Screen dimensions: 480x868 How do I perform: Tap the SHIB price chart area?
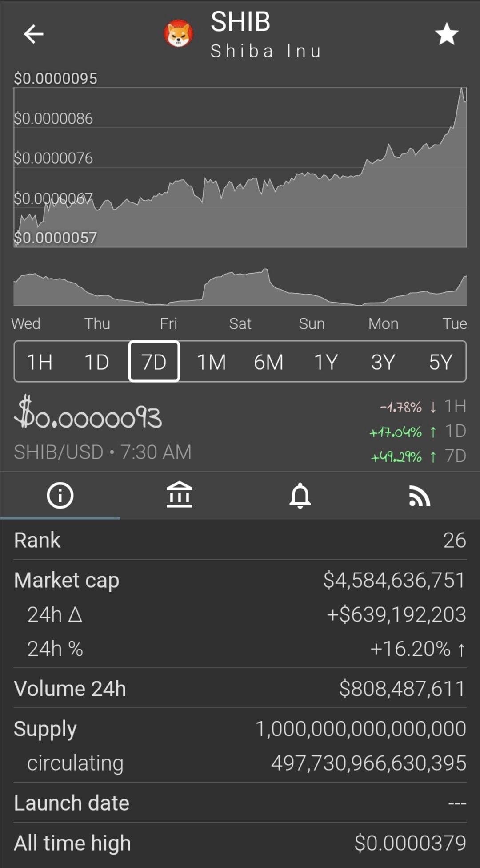tap(240, 167)
